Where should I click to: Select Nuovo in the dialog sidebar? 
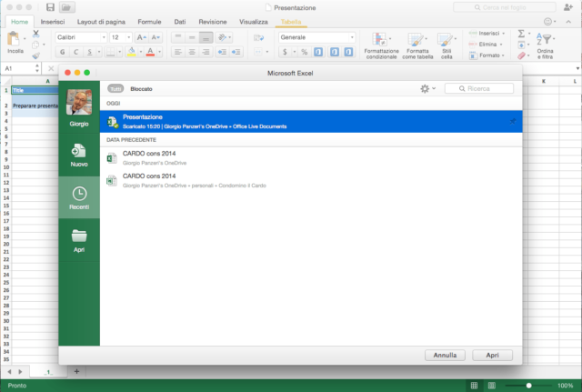(x=79, y=155)
